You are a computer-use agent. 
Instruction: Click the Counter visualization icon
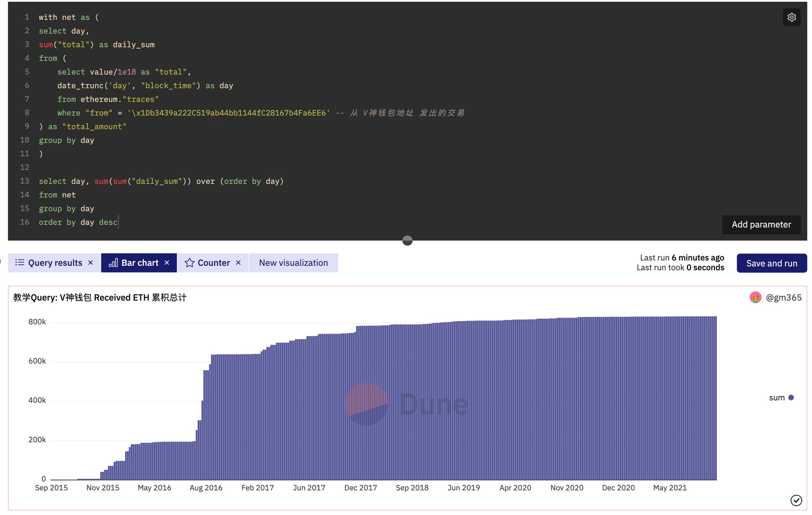190,262
